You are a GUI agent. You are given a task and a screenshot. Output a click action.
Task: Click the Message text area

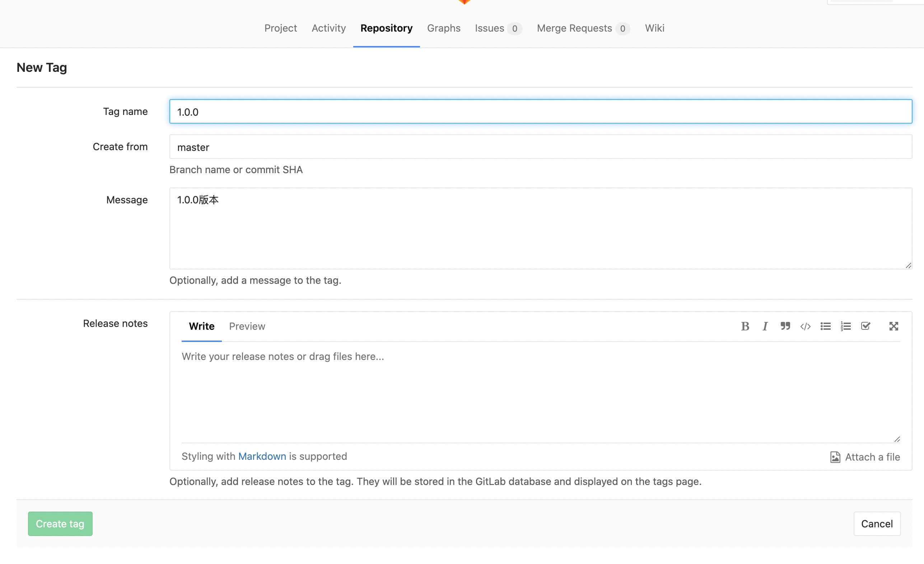[x=540, y=228]
